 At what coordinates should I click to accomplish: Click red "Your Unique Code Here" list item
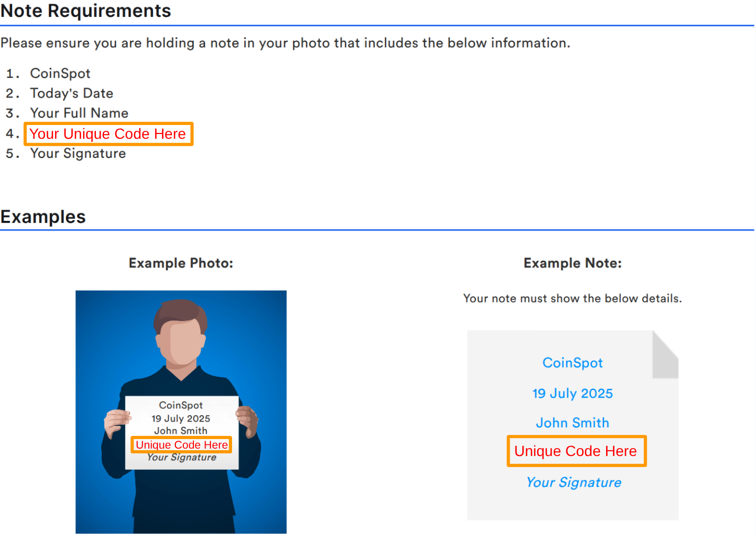(108, 134)
